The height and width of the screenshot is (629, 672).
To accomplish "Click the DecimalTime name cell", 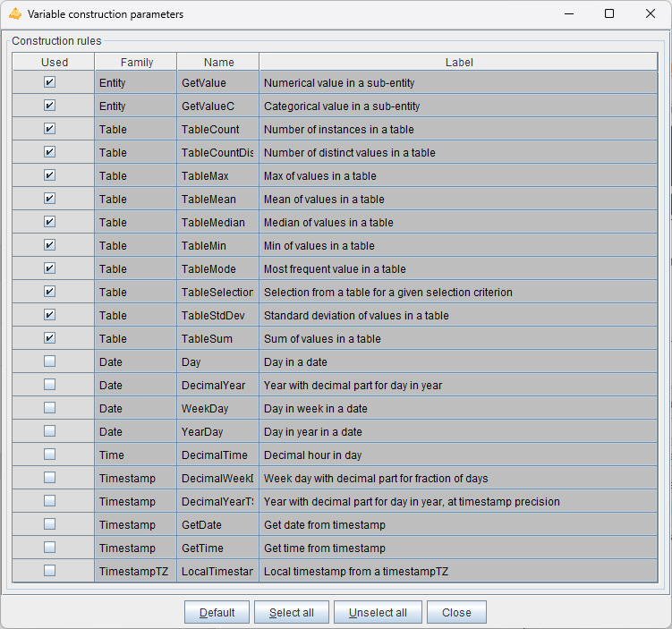I will coord(217,455).
